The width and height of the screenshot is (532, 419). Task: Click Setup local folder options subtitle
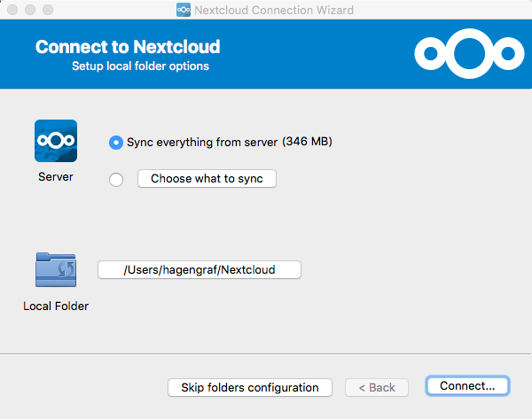click(140, 66)
